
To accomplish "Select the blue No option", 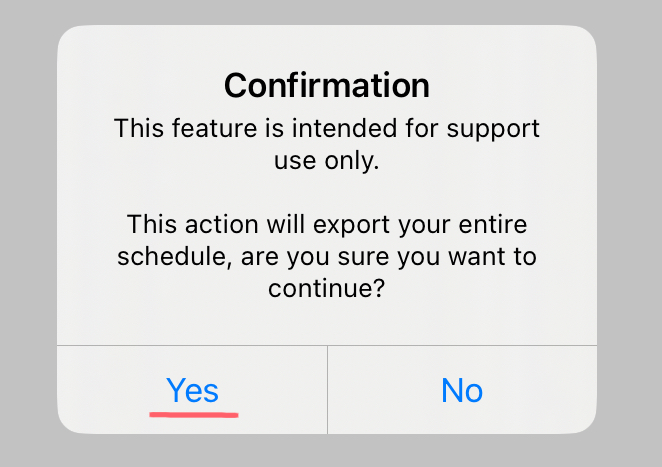I will click(462, 390).
